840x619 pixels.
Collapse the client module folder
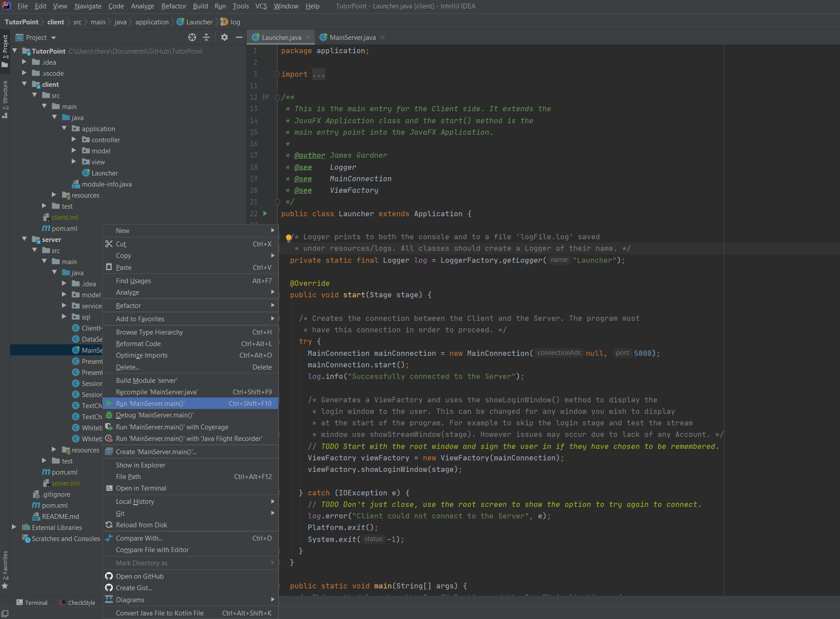[x=25, y=84]
